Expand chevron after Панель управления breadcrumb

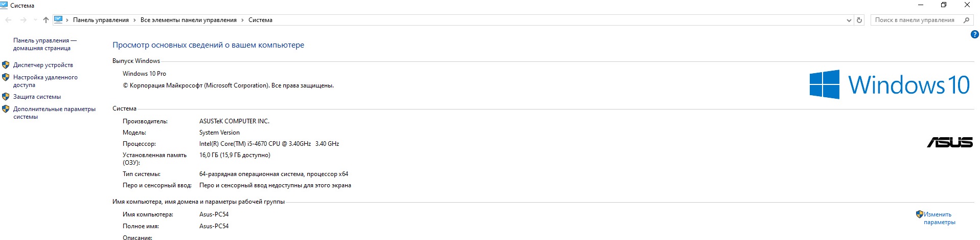134,20
